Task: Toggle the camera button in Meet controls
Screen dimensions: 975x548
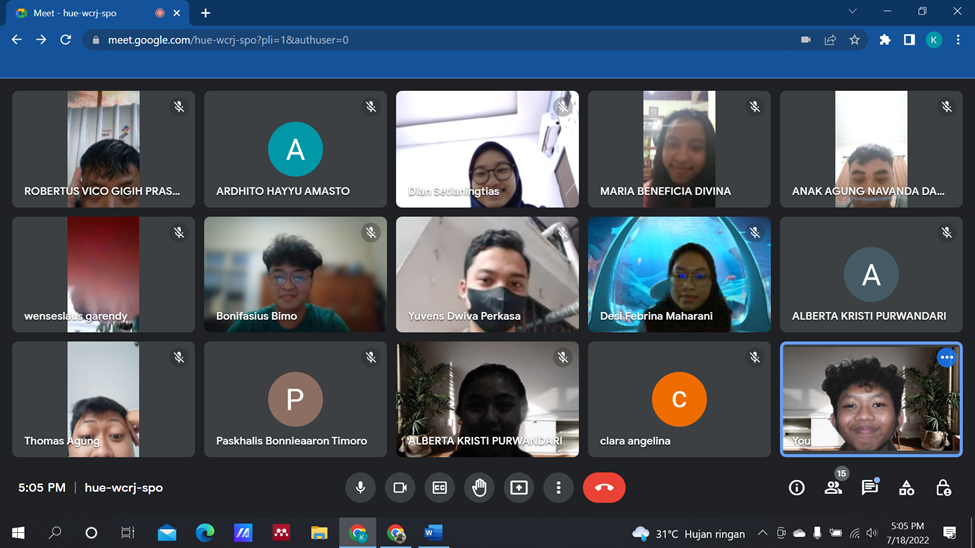Action: click(400, 488)
